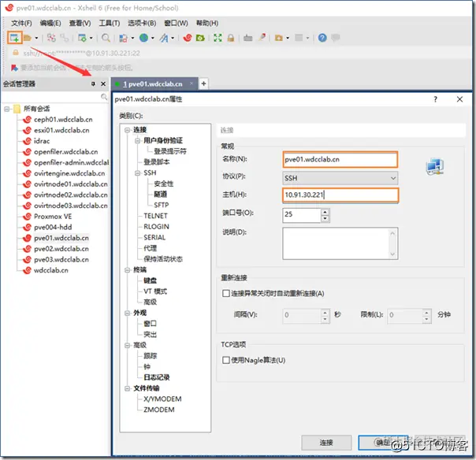This screenshot has height=460, width=476.
Task: Enable the Use Nagle algorithm checkbox
Action: [x=226, y=360]
